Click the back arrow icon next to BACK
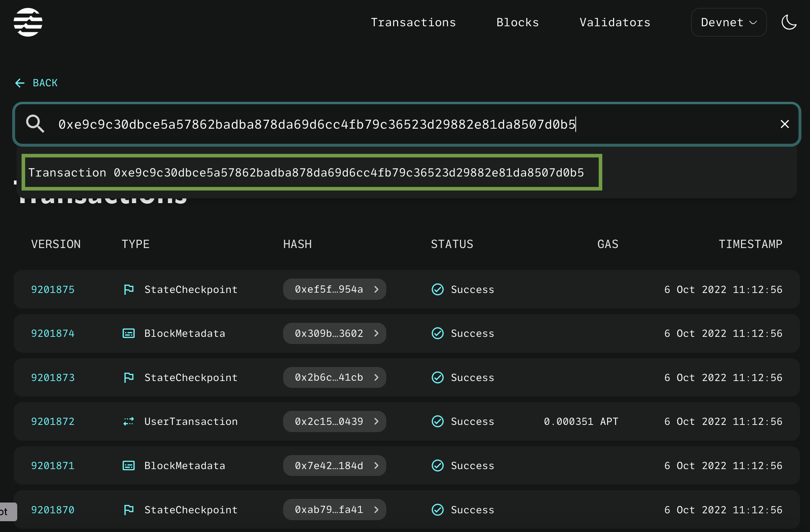This screenshot has height=532, width=810. coord(20,83)
